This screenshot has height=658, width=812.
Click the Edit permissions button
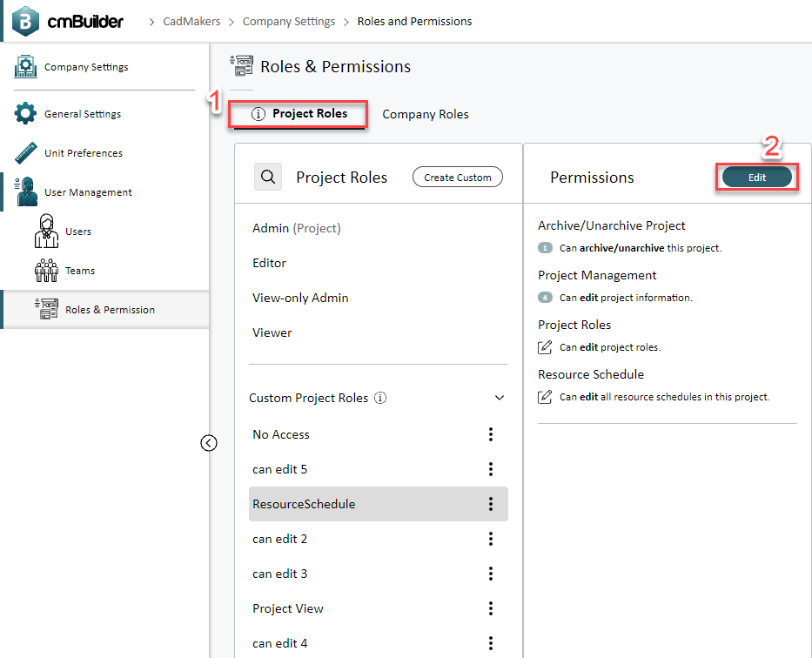[756, 178]
